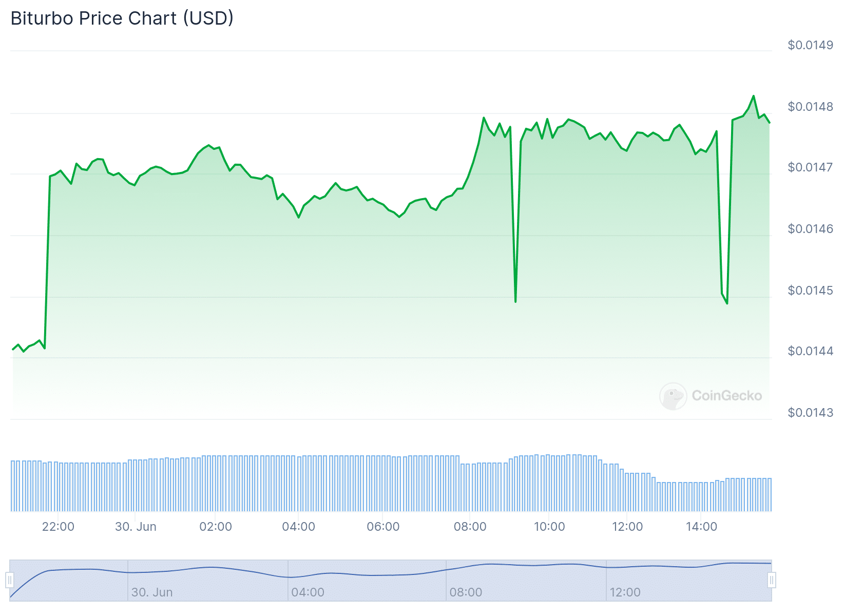The height and width of the screenshot is (616, 844).
Task: Click the 08:00 main chart axis label
Action: click(470, 527)
